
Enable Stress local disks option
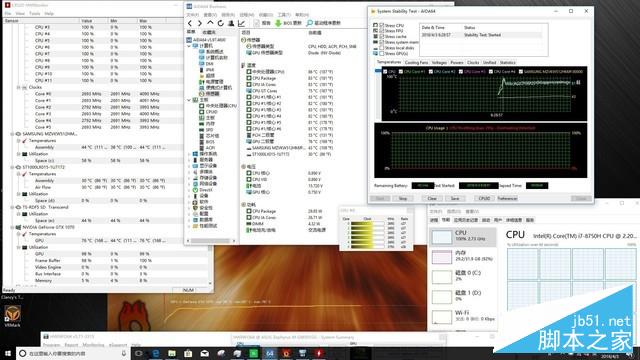(382, 48)
